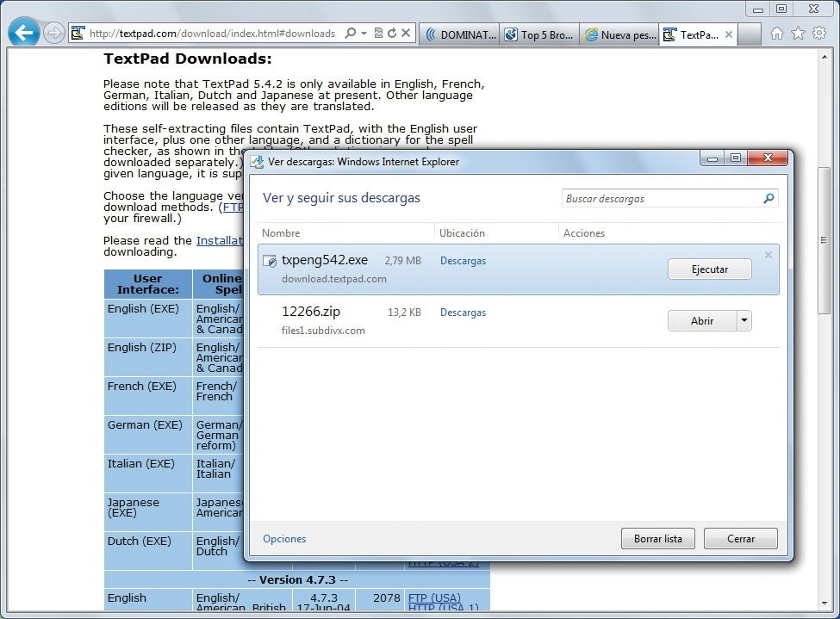Image resolution: width=840 pixels, height=619 pixels.
Task: Click the page scrollbar up arrow
Action: click(x=824, y=56)
